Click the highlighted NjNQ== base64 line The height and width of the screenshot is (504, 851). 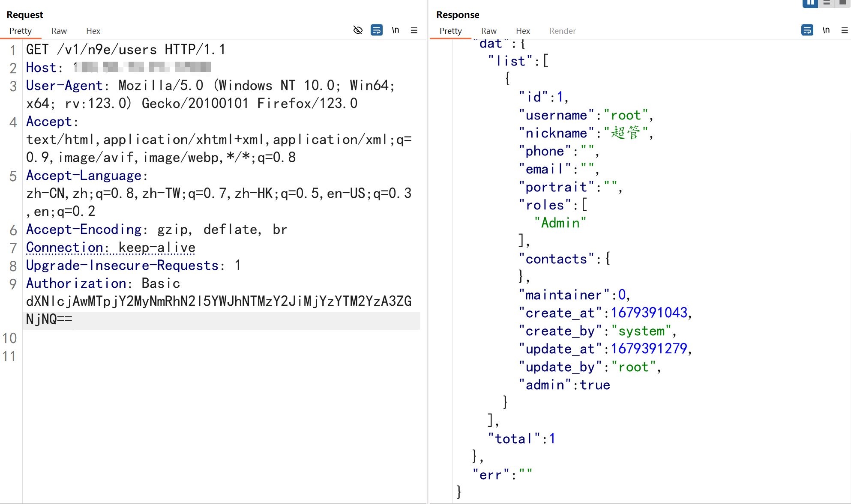click(49, 319)
